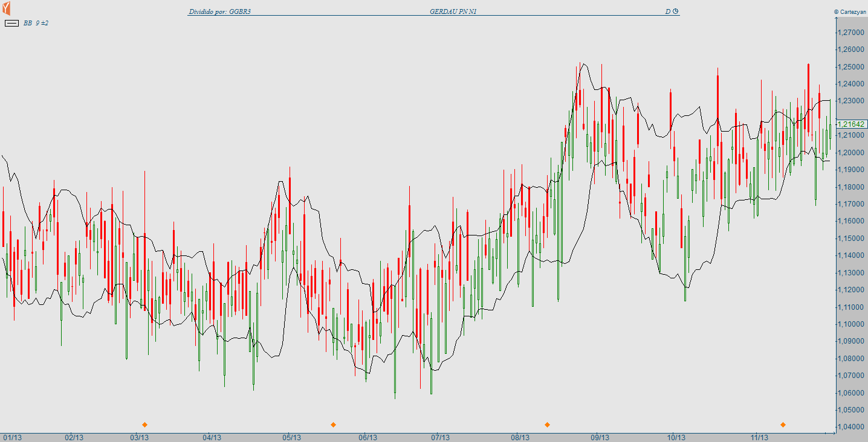The image size is (868, 442).
Task: Click the D daily period label
Action: pyautogui.click(x=668, y=11)
